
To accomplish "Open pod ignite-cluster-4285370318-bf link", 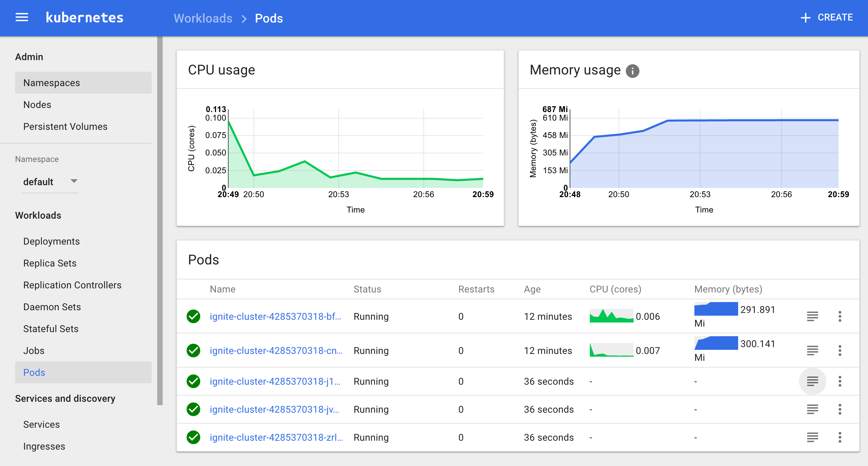I will 275,316.
